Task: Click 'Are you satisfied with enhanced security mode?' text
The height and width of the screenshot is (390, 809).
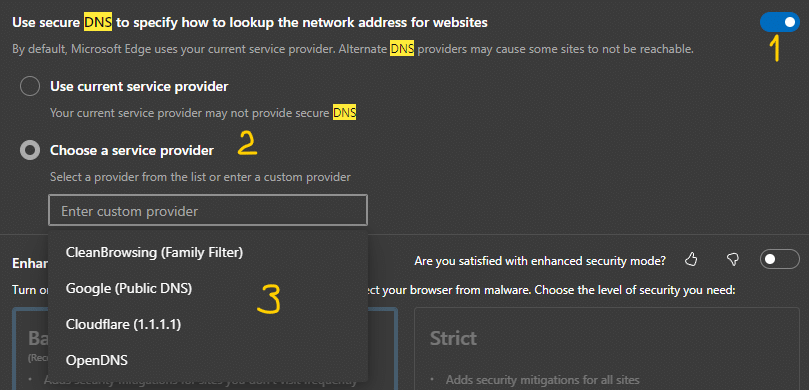Action: [540, 261]
